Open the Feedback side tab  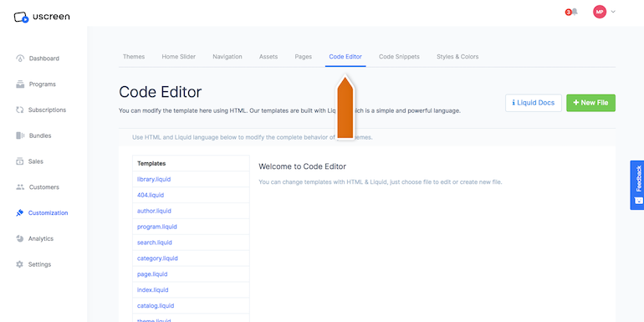coord(637,185)
